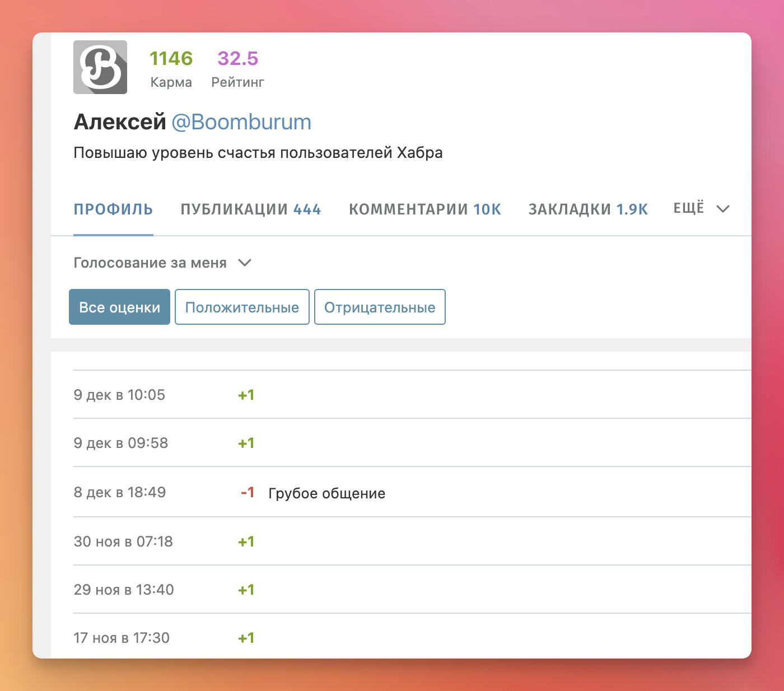Select the +1 vote from 17 ноя
Screen dimensions: 784x691
(x=246, y=638)
